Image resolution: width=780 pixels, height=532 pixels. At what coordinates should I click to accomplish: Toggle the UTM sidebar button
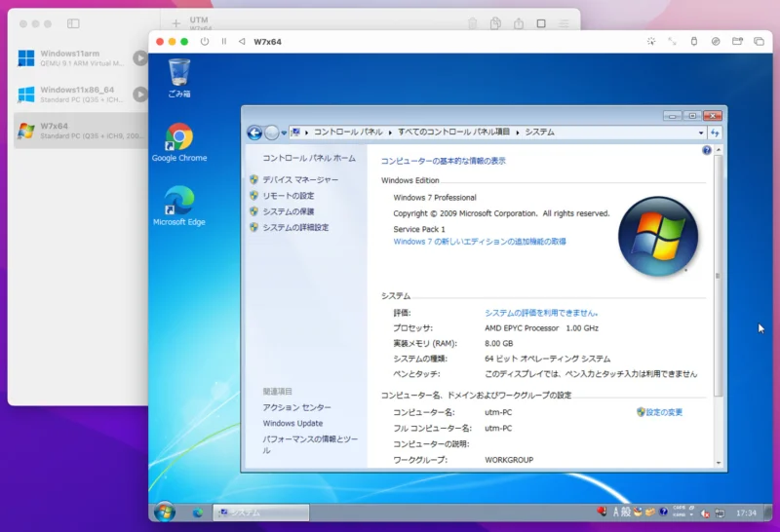[x=73, y=23]
